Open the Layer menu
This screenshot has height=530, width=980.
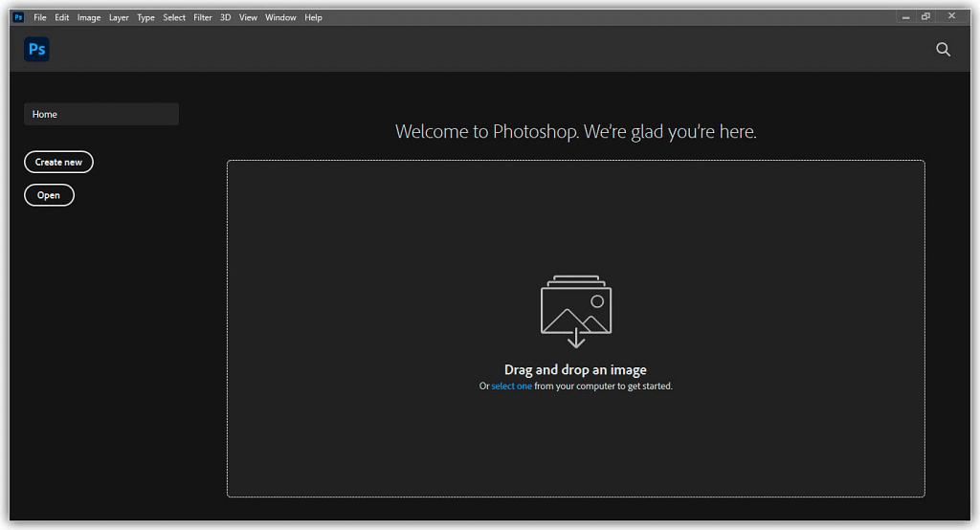coord(119,17)
